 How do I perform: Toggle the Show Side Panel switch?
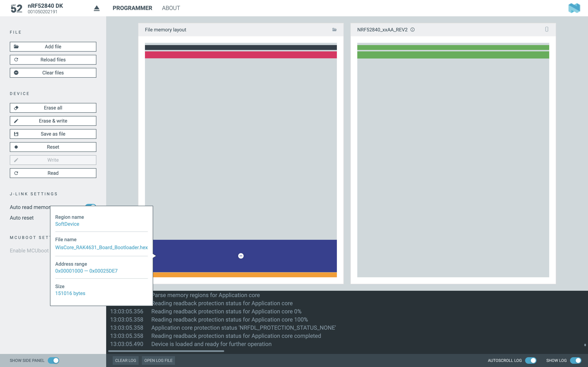[x=53, y=360]
